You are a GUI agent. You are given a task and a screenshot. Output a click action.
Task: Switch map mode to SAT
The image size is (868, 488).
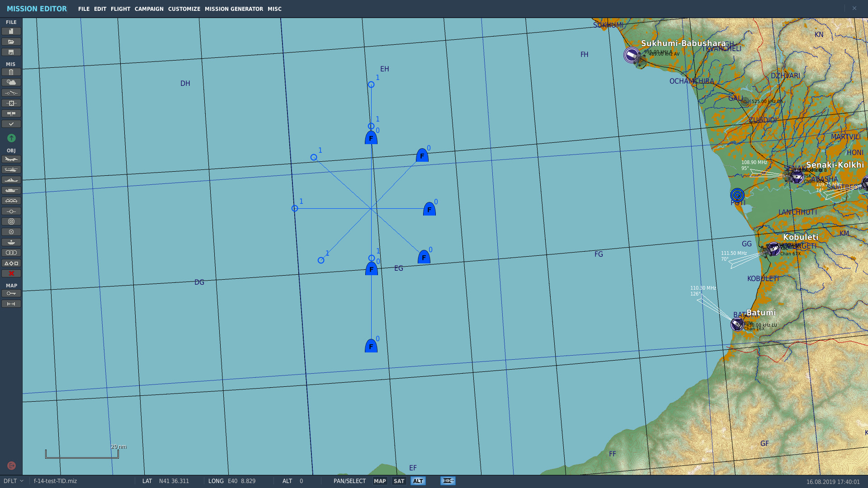click(399, 481)
